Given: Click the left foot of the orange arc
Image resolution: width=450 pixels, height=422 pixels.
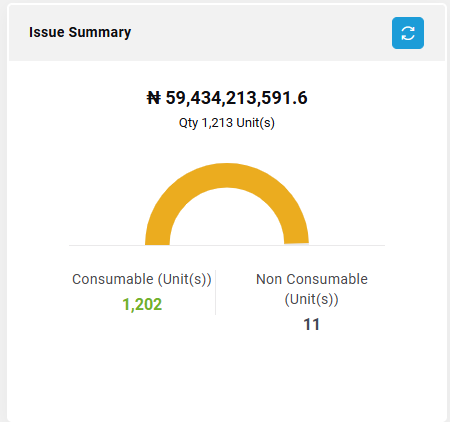Looking at the screenshot, I should point(157,238).
